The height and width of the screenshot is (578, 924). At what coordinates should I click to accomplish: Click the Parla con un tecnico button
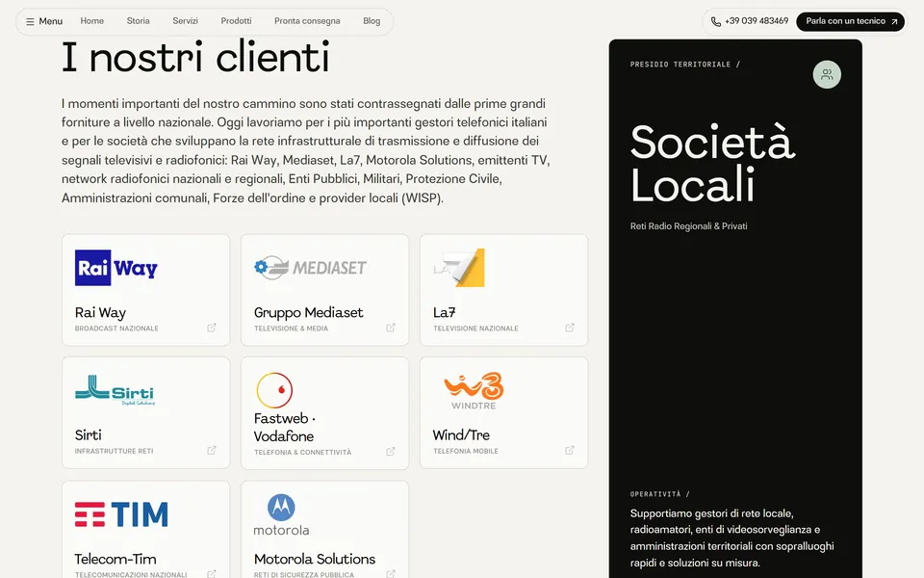click(x=850, y=21)
